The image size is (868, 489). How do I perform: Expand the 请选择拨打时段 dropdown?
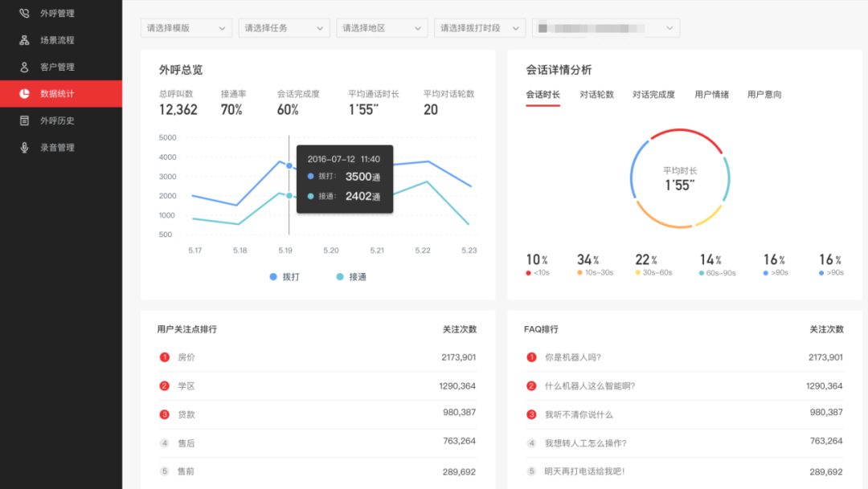[x=481, y=28]
